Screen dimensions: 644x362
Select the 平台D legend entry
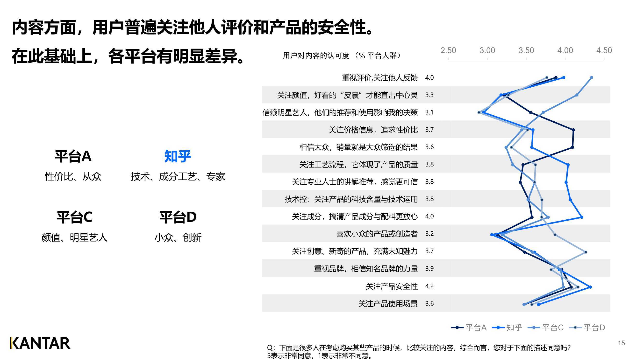tap(587, 327)
